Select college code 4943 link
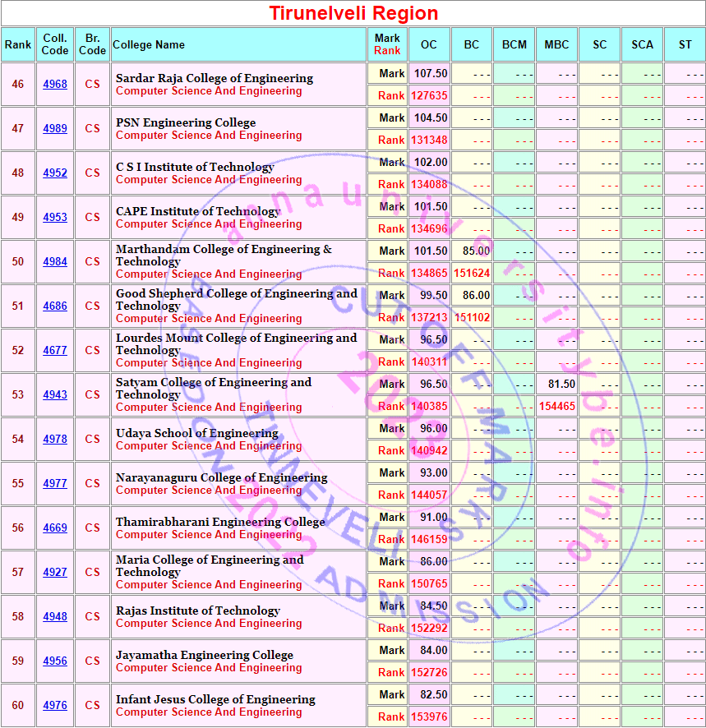Viewport: 706px width, 728px height. [x=55, y=395]
